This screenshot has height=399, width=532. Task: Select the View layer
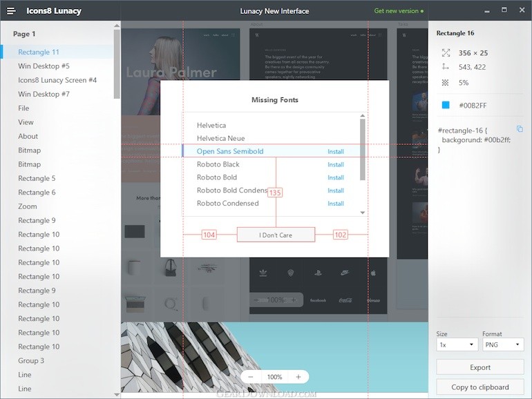[26, 122]
